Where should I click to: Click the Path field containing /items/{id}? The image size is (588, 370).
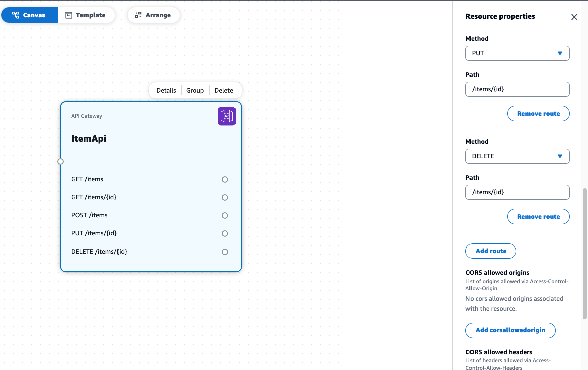517,89
